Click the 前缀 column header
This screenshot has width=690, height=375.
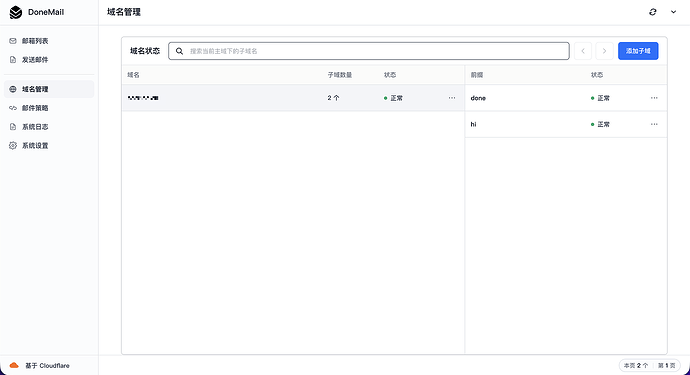(477, 75)
